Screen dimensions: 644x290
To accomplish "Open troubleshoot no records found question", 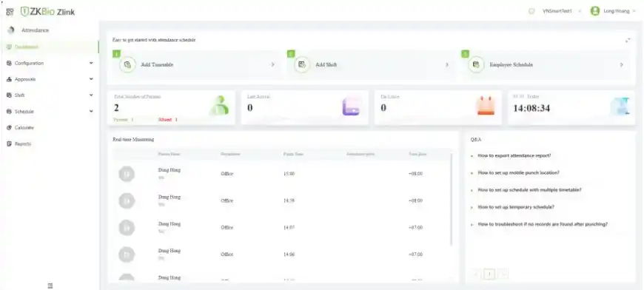I will click(543, 224).
